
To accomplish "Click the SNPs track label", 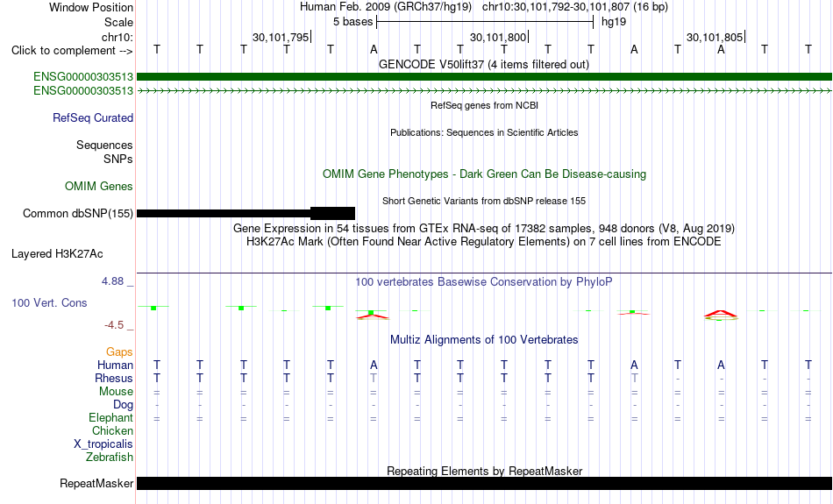I will (x=118, y=159).
